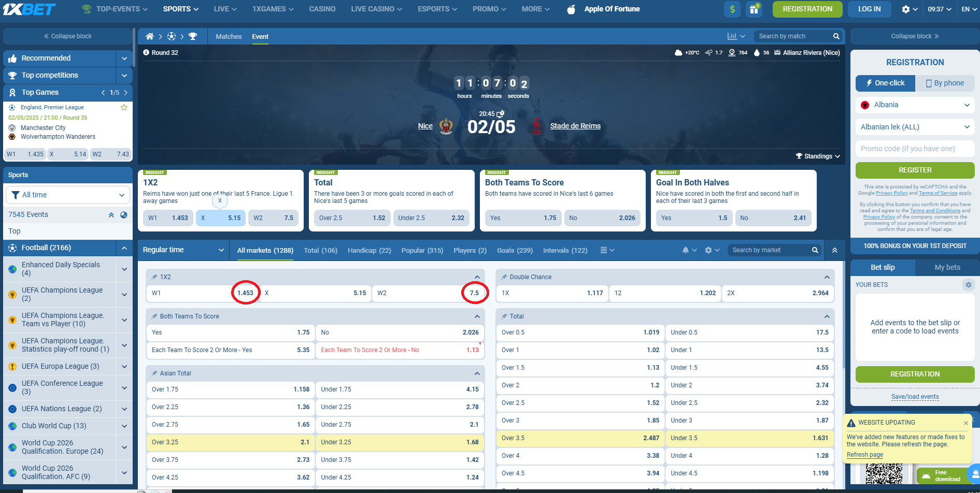The image size is (980, 493).
Task: Collapse all markets double-chevron
Action: [x=834, y=250]
